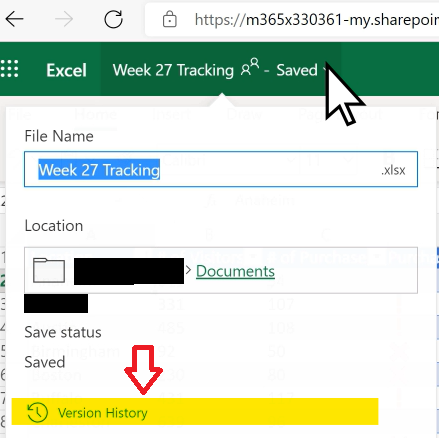Open the Documents folder link

point(235,271)
